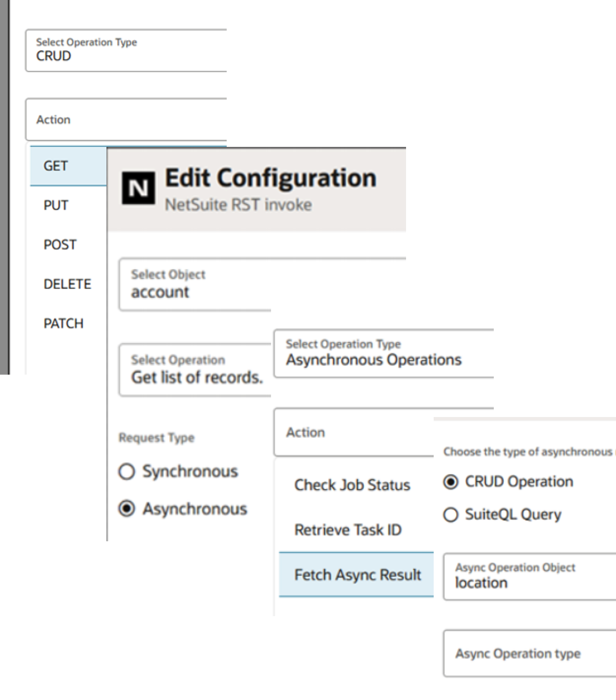Select the Check Job Status action
616x700 pixels.
click(x=352, y=485)
